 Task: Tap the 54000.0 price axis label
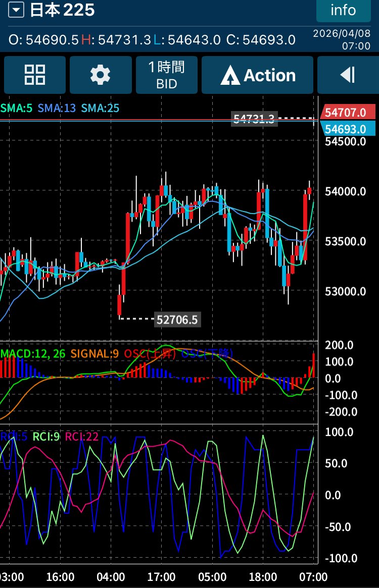(x=345, y=191)
